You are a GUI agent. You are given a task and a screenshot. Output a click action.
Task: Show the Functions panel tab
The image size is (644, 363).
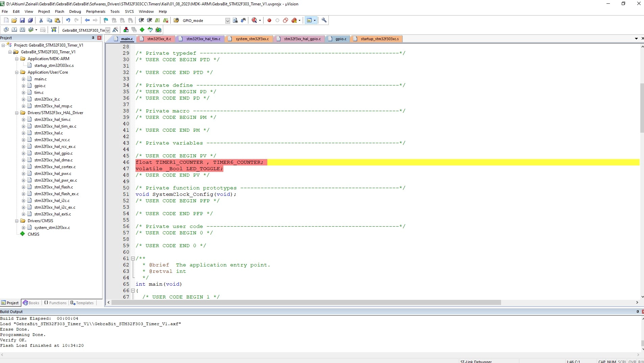[55, 303]
